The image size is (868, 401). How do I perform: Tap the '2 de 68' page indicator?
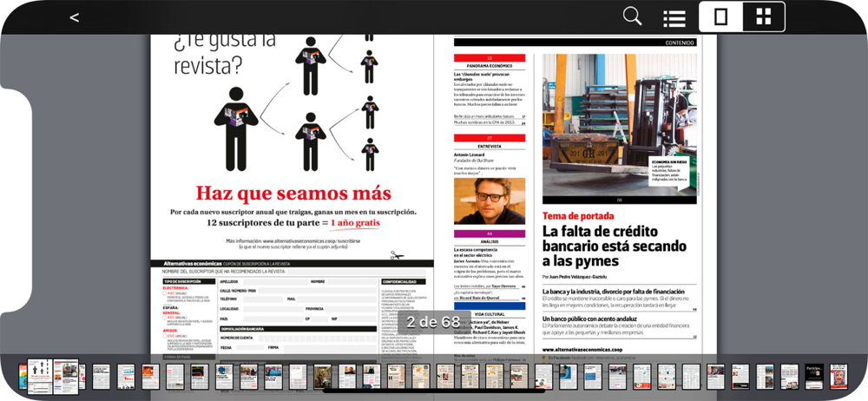point(433,322)
